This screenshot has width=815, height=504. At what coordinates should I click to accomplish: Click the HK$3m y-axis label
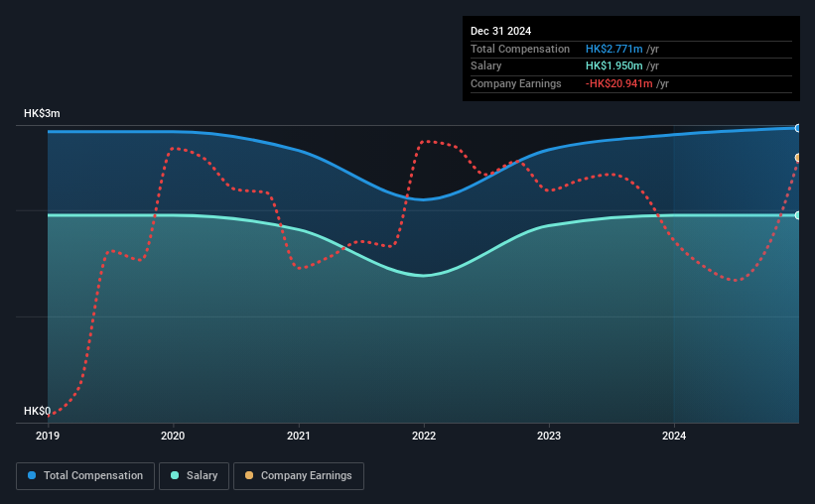[42, 113]
